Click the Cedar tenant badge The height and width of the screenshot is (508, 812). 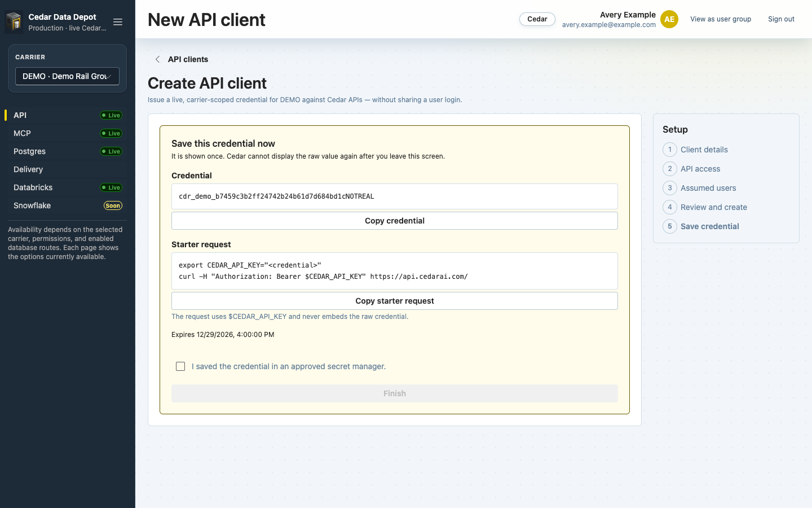[537, 19]
